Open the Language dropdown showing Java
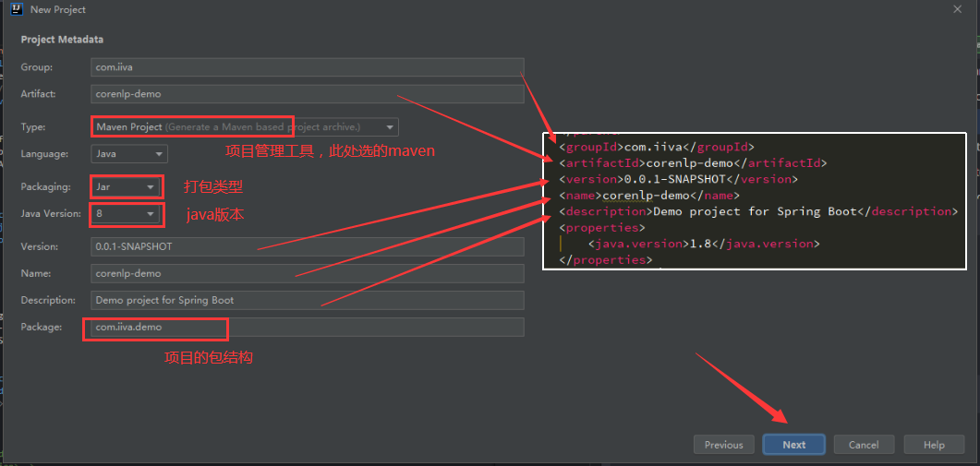Viewport: 980px width, 466px height. 129,154
